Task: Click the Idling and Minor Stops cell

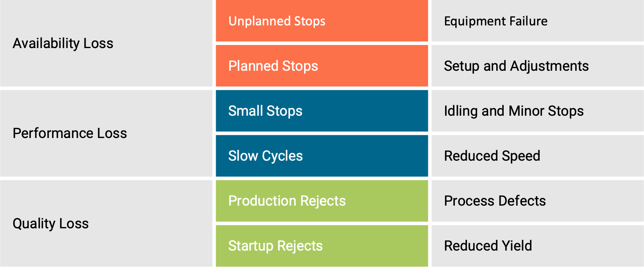Action: pyautogui.click(x=538, y=111)
